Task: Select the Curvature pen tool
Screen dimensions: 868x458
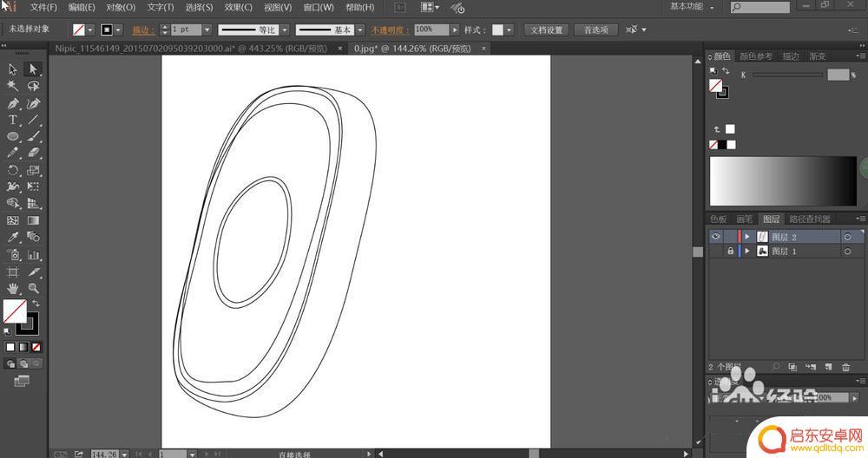Action: [x=33, y=103]
